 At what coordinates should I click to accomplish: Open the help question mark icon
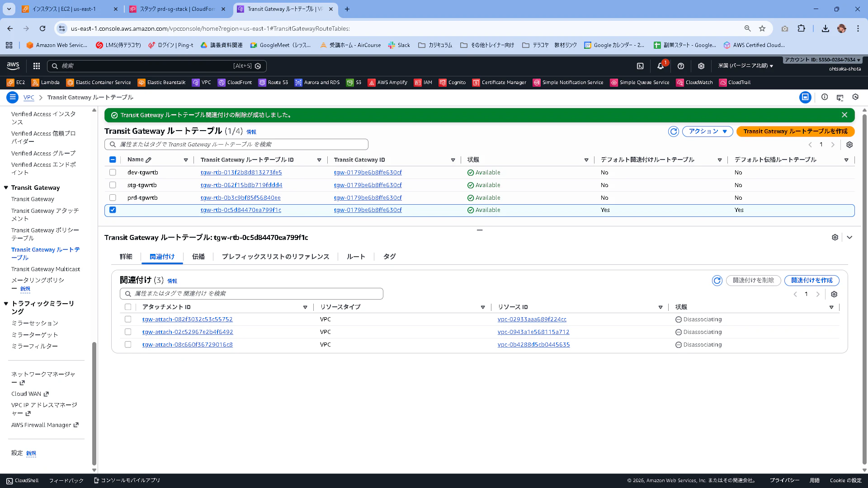681,66
